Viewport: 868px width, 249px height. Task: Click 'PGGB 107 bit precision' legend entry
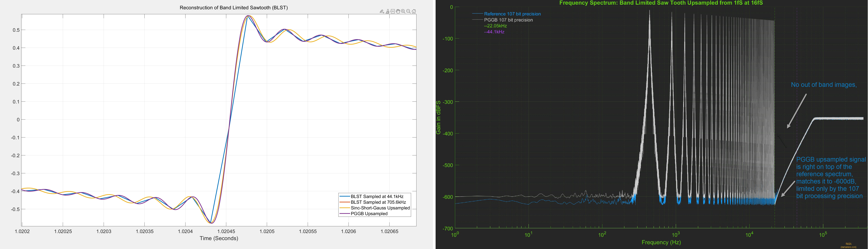[508, 20]
